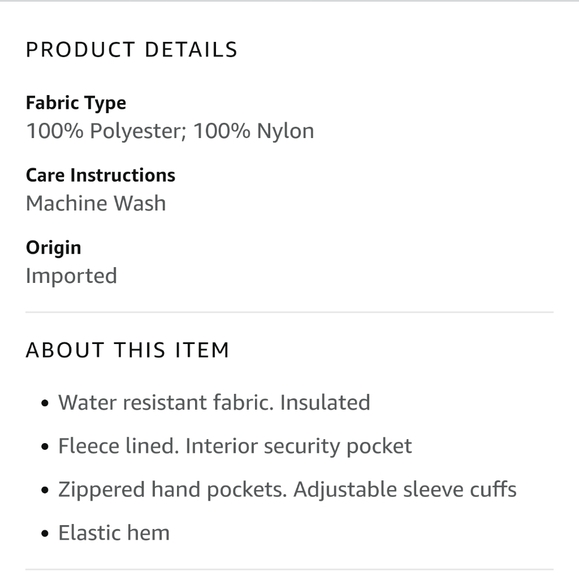Click Interior security pocket phrase
The image size is (579, 580).
[x=299, y=446]
